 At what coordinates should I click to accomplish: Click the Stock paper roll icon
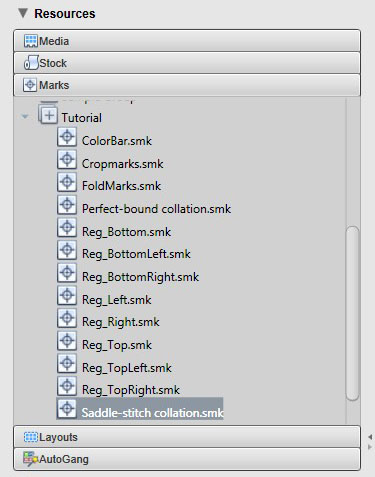click(31, 63)
